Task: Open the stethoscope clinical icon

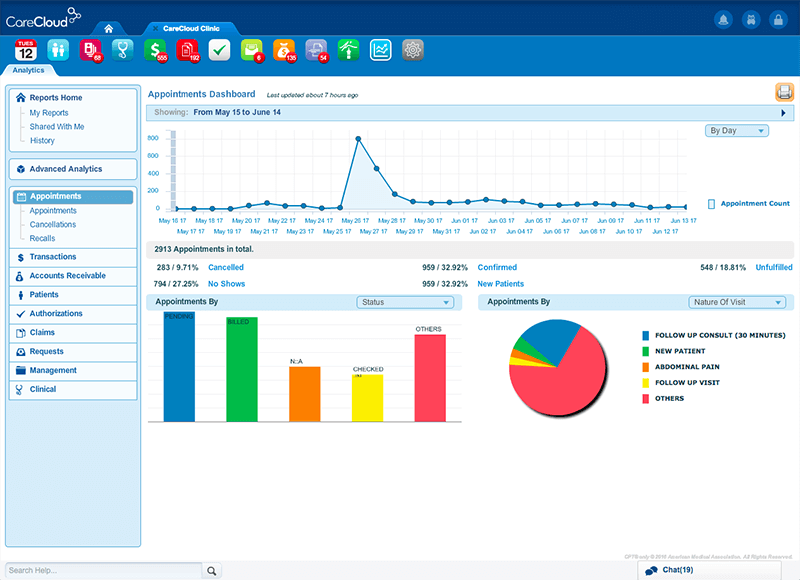Action: click(122, 50)
